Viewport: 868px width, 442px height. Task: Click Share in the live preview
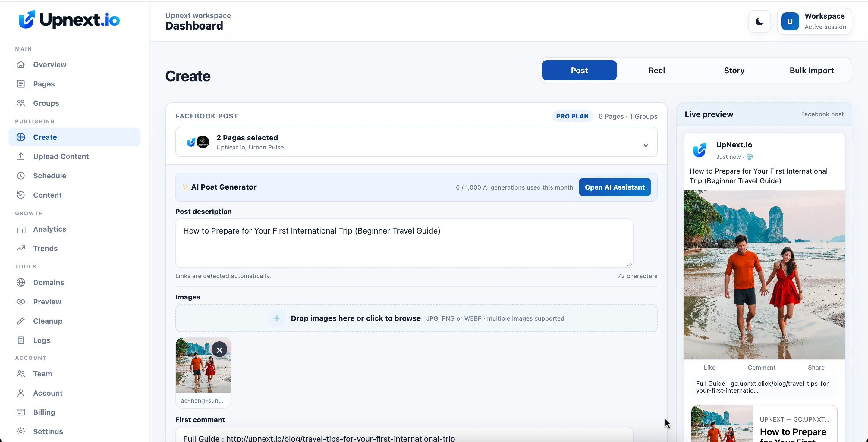(x=816, y=368)
